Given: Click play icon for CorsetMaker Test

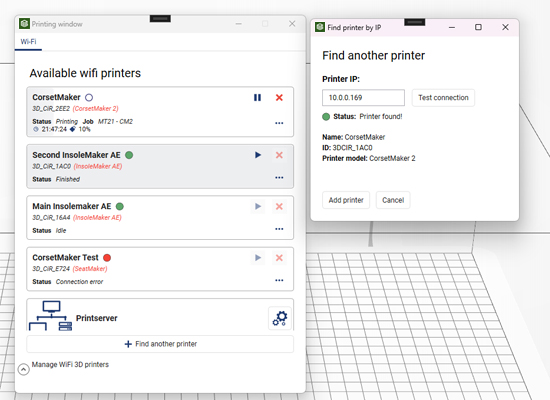Looking at the screenshot, I should click(x=258, y=258).
